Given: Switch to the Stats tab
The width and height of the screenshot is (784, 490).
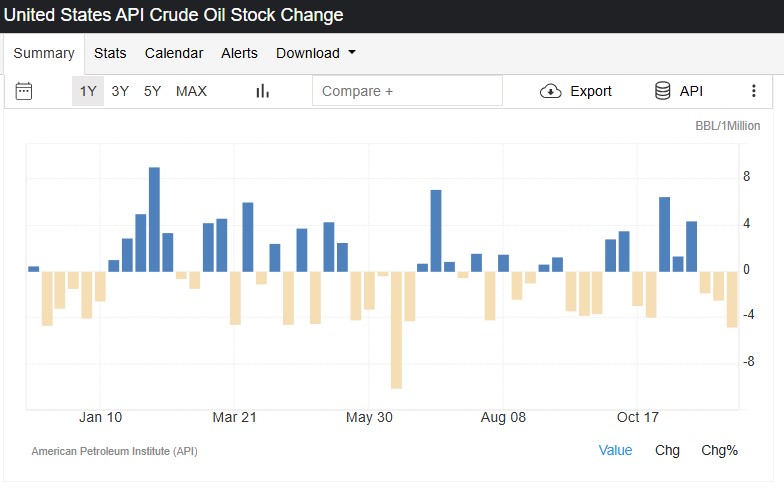Looking at the screenshot, I should (111, 53).
